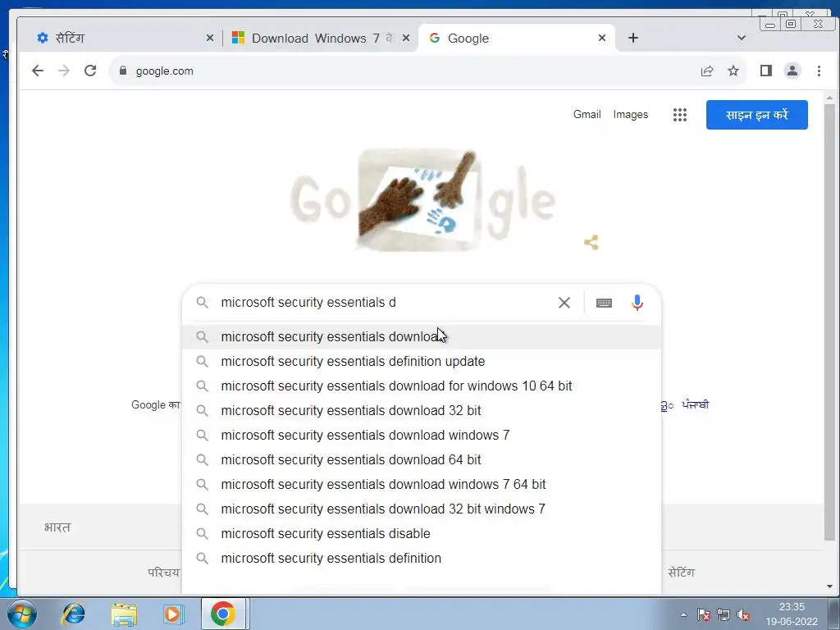Clear the search box with the X
Viewport: 840px width, 630px height.
point(564,303)
